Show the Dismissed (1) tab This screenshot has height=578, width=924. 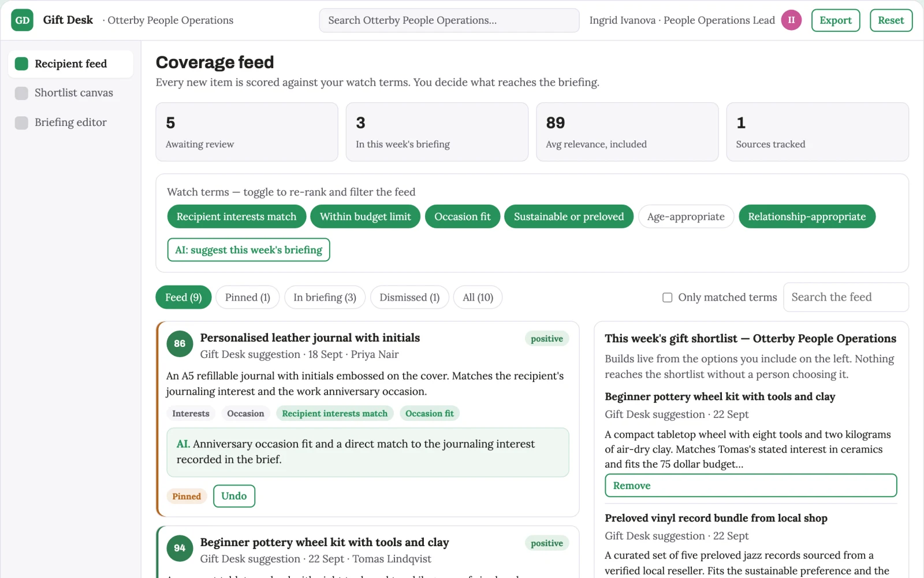[x=409, y=298]
